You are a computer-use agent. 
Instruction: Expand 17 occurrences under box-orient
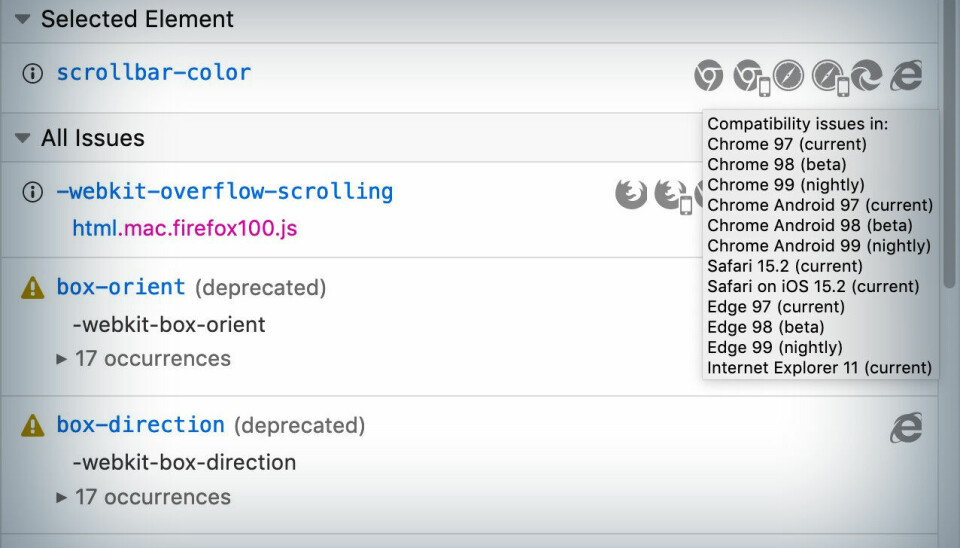point(143,358)
